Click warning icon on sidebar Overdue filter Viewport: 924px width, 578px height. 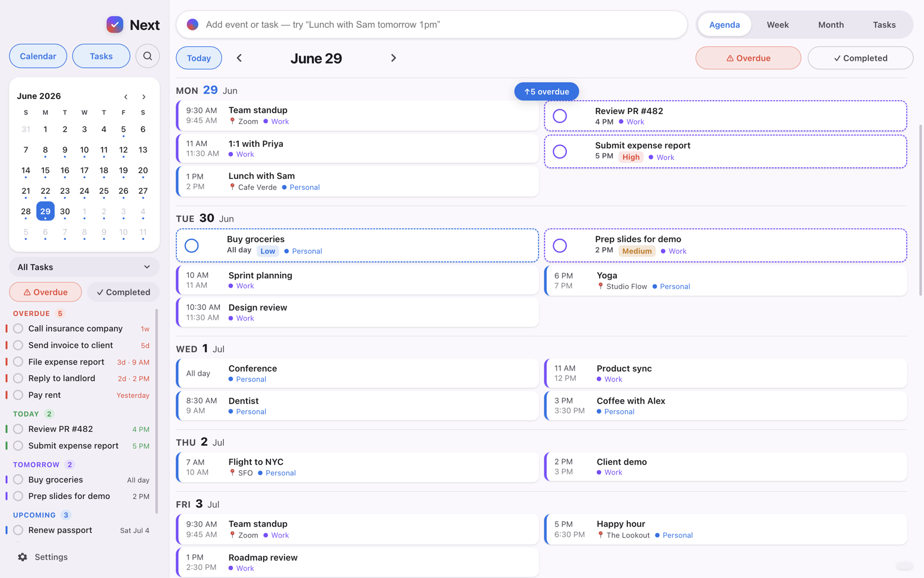[x=27, y=292]
